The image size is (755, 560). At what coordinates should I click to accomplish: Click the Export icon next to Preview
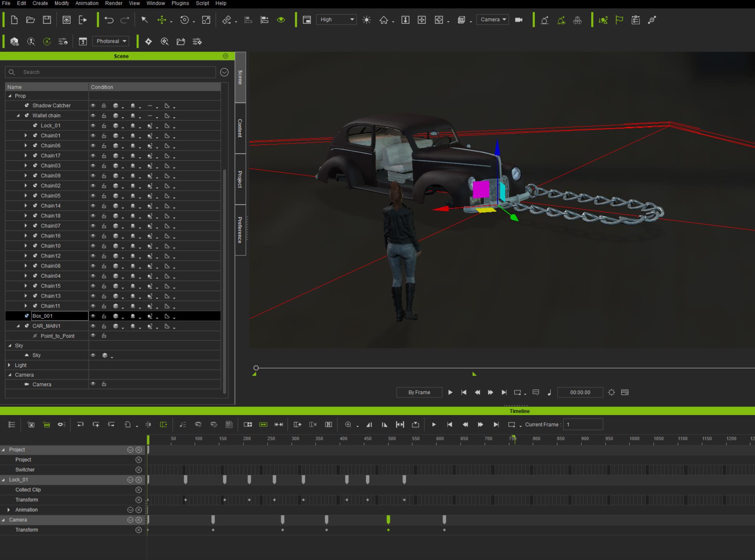[x=83, y=20]
